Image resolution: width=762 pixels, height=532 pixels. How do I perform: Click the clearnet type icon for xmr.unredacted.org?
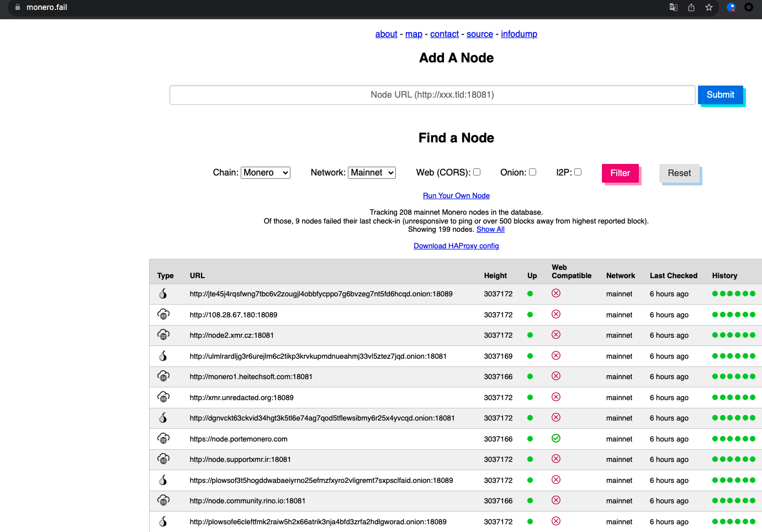[x=163, y=397]
